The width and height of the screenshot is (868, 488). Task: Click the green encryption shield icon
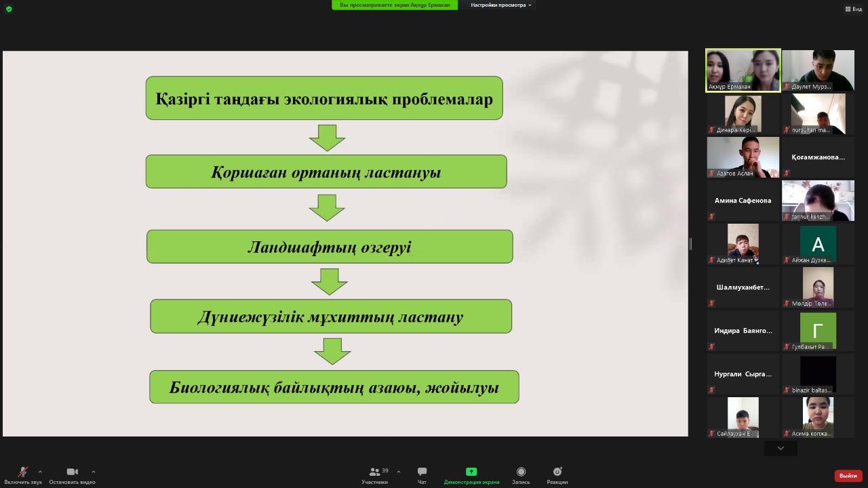pos(9,9)
